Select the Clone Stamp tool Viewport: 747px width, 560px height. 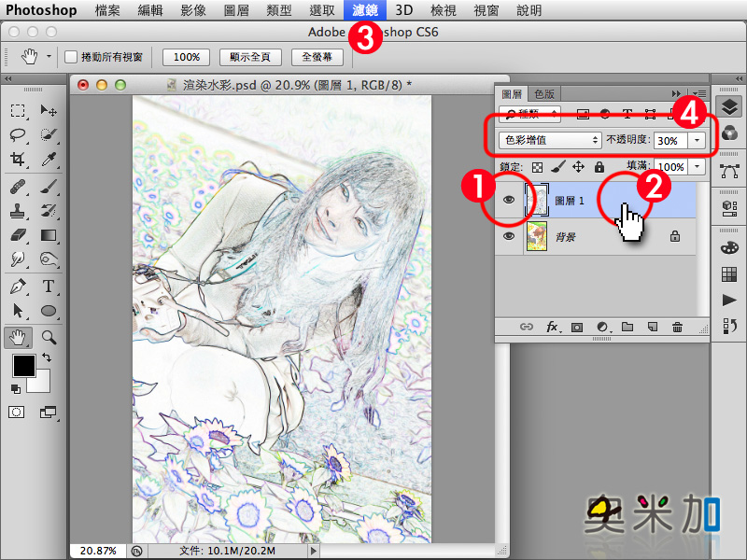pyautogui.click(x=18, y=211)
